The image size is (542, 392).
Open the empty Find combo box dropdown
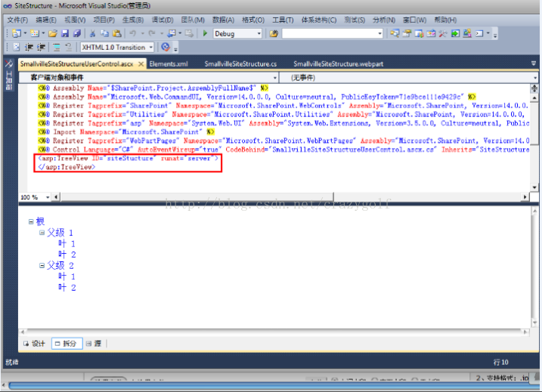tap(380, 33)
